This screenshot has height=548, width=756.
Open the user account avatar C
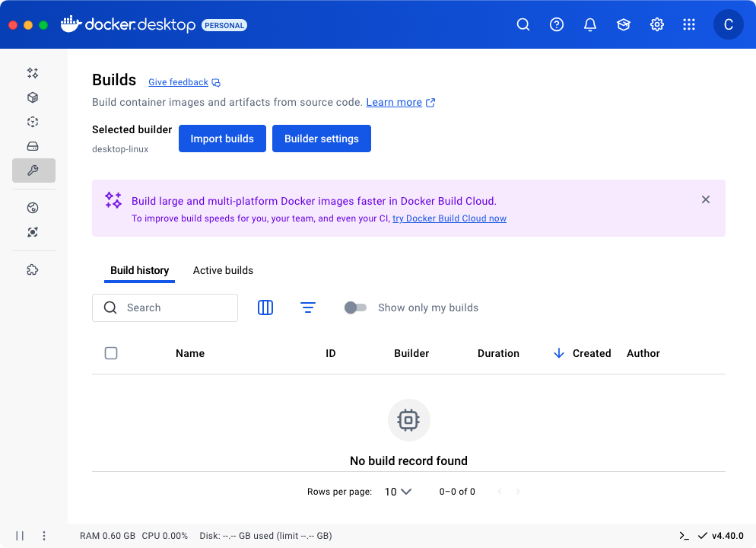728,24
